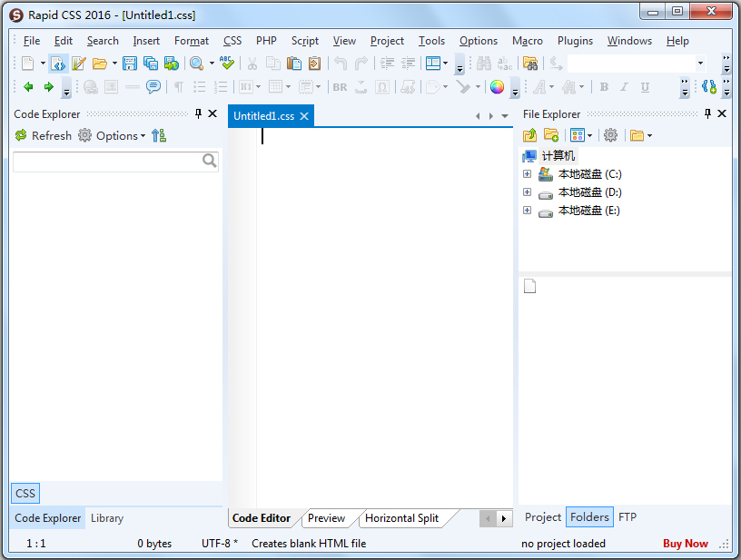The width and height of the screenshot is (741, 560).
Task: Open the rainbow Color Picker
Action: [x=497, y=87]
